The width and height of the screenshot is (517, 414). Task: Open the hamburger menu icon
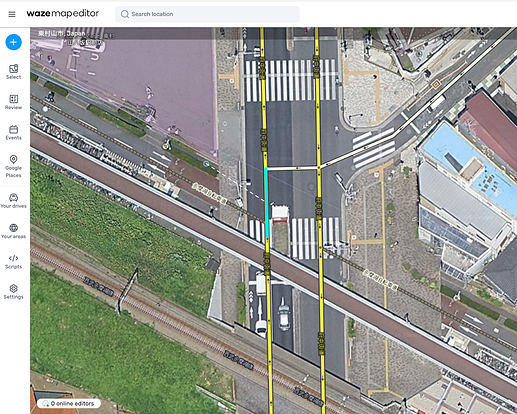[12, 14]
